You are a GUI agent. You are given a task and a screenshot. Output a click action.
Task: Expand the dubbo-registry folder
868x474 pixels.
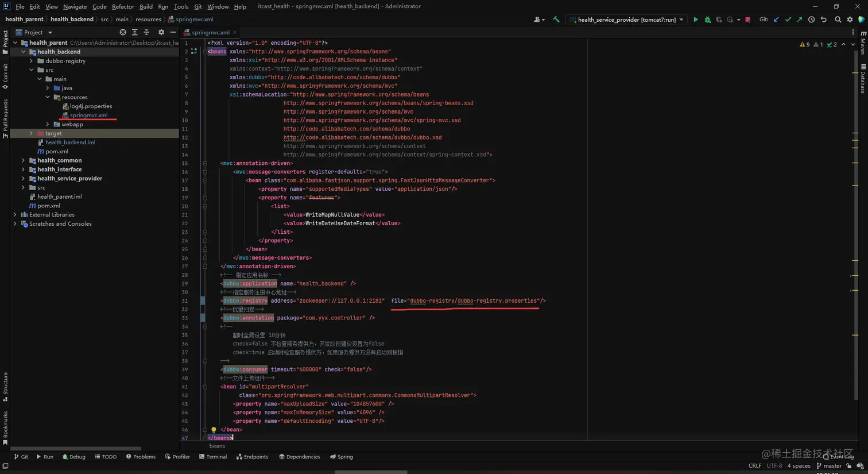32,61
